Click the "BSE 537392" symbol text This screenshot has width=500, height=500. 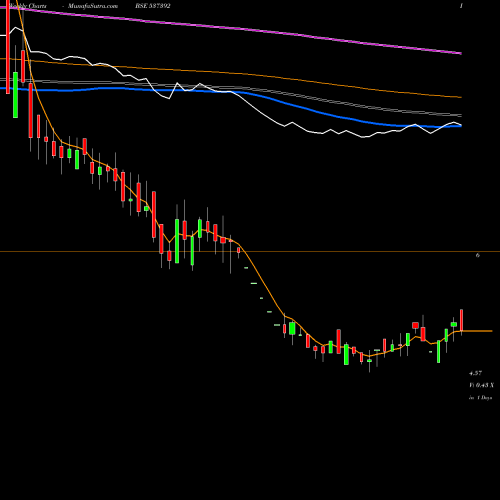click(x=153, y=6)
